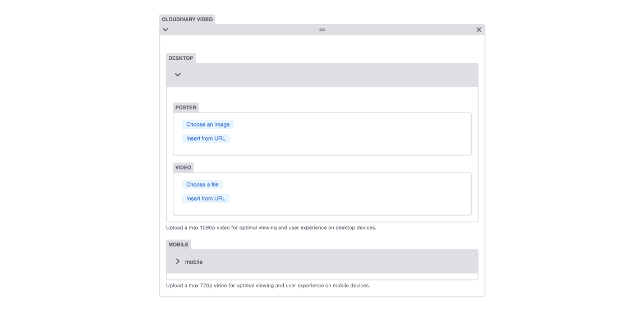Choose a file for the video
This screenshot has width=644, height=312.
tap(203, 184)
